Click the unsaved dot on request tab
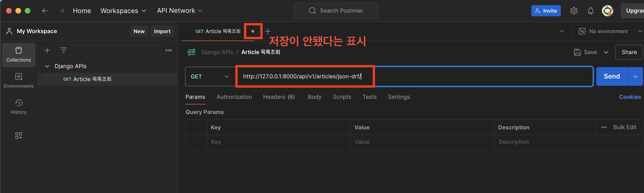This screenshot has width=644, height=193. [x=253, y=31]
